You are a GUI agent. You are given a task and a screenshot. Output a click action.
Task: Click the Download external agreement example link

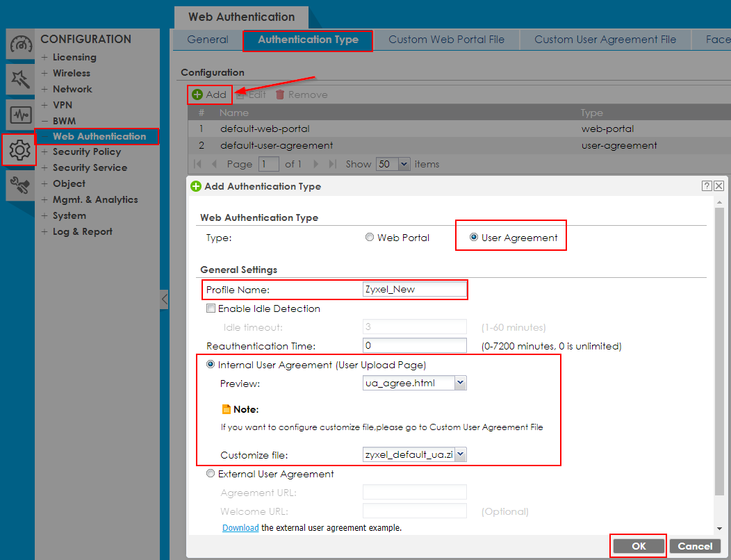click(240, 528)
